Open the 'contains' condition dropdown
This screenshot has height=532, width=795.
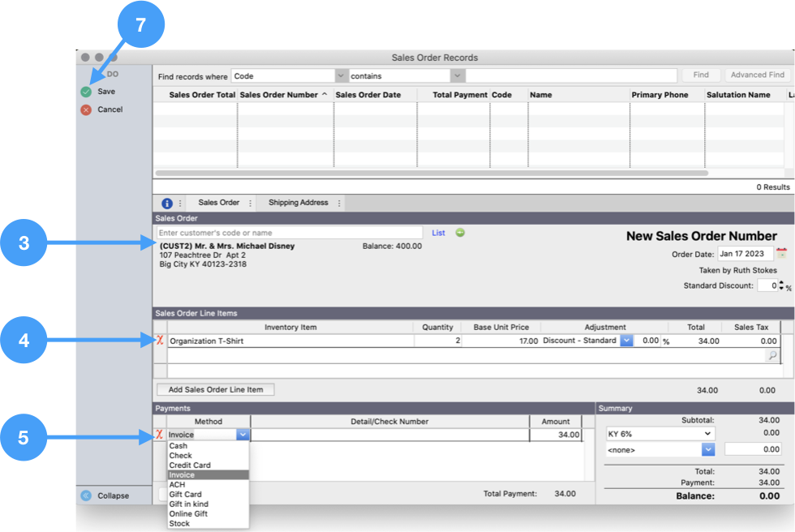(458, 75)
